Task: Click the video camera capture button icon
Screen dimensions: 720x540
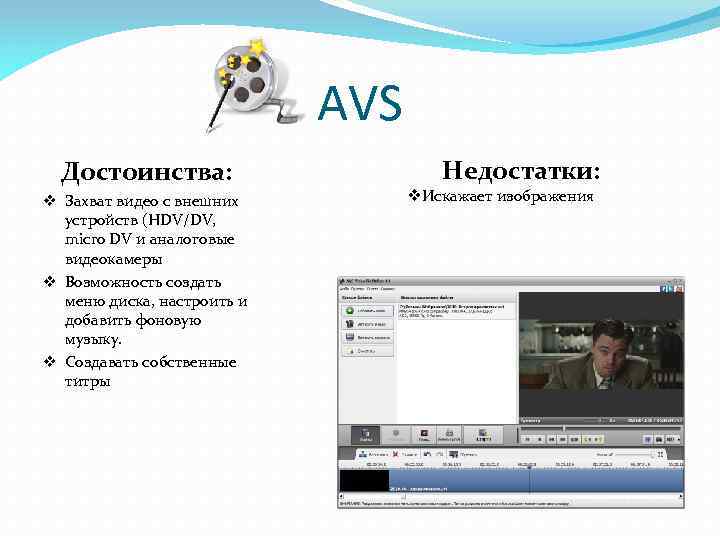Action: [x=350, y=324]
